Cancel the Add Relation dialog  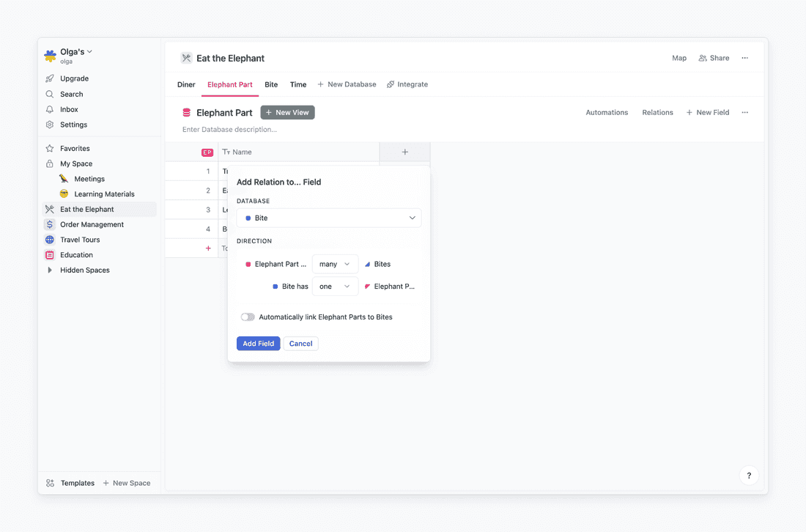pos(300,343)
